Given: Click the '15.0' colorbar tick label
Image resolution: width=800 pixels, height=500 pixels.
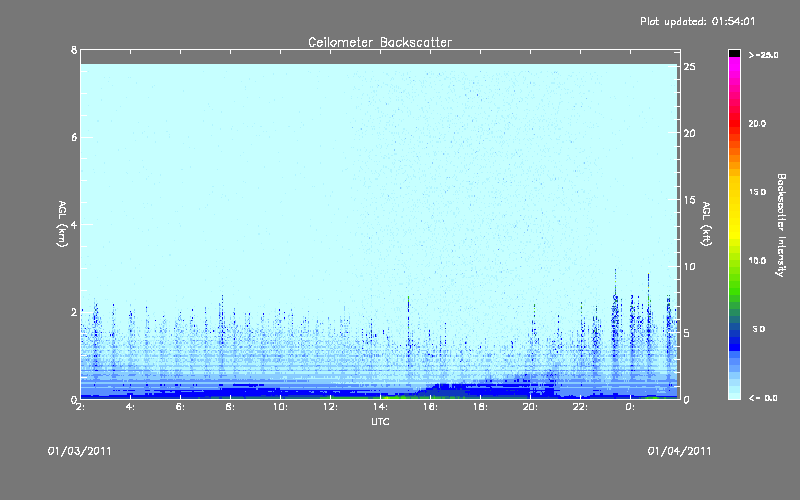Looking at the screenshot, I should 757,192.
